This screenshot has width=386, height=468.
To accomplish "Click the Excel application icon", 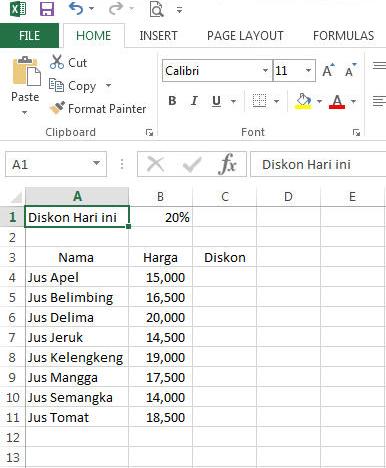I will (x=18, y=9).
